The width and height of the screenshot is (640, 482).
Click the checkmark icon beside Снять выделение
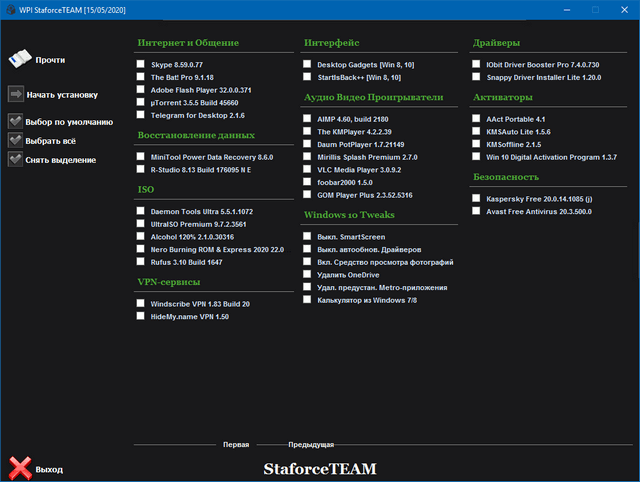tap(16, 159)
